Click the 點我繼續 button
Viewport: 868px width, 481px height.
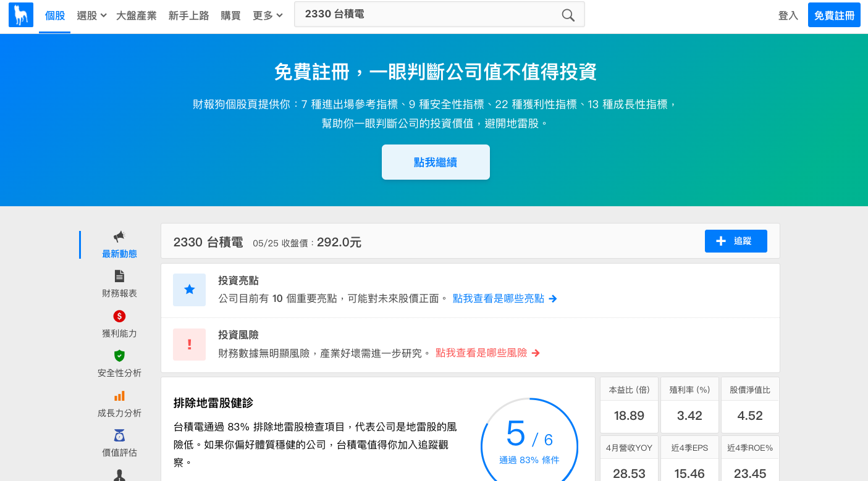(x=436, y=162)
